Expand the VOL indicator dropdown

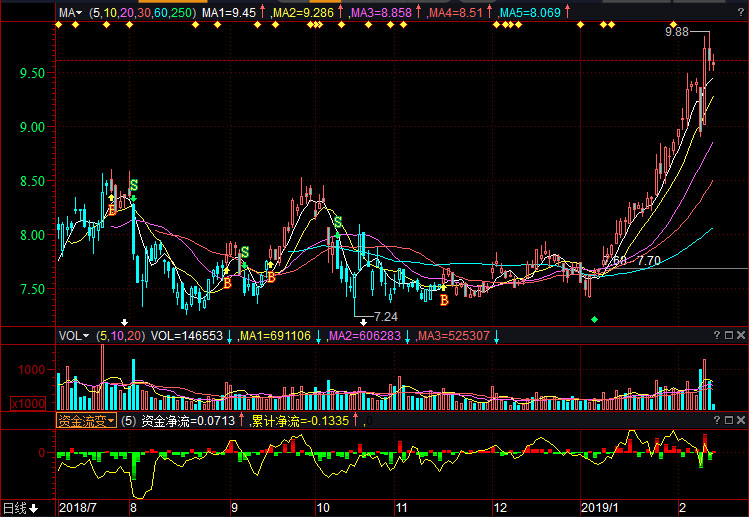[73, 336]
